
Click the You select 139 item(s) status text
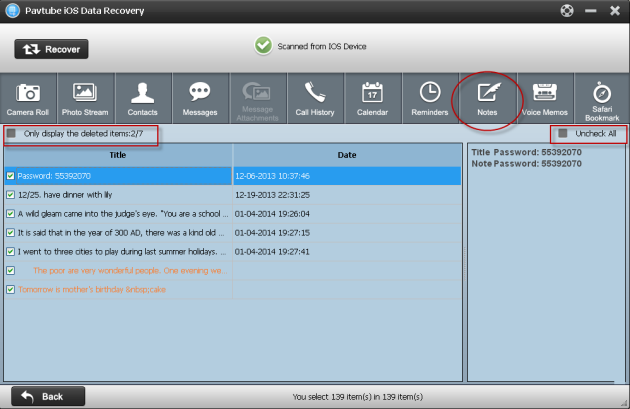[358, 397]
